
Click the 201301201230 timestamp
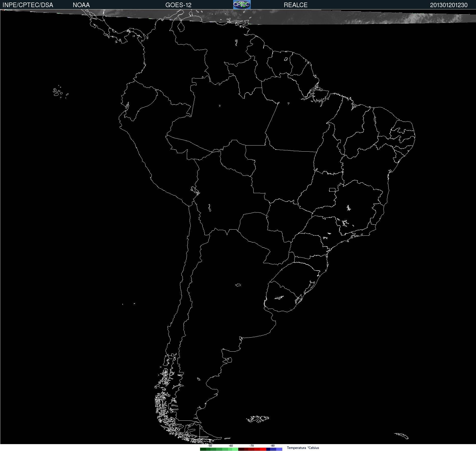tap(449, 5)
